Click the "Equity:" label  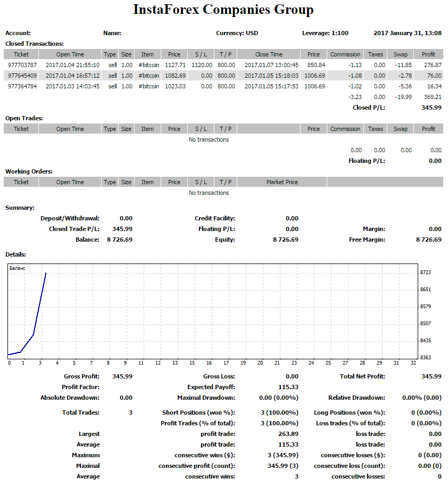point(225,240)
